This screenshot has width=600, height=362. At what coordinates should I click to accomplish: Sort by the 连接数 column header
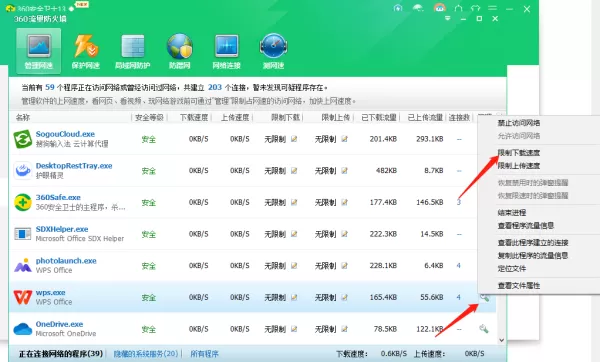click(459, 117)
